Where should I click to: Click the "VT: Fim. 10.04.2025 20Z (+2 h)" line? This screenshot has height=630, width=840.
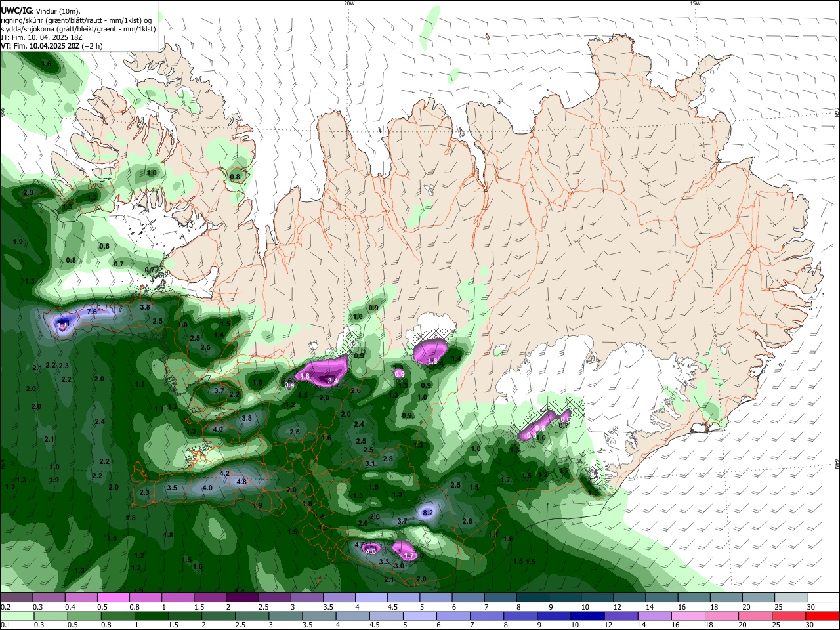click(52, 46)
